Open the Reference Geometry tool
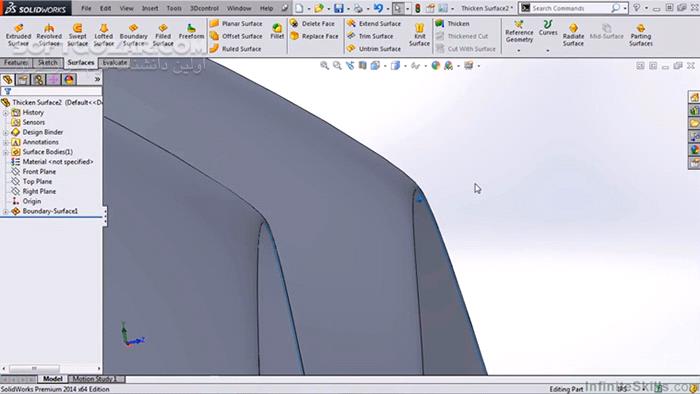This screenshot has height=394, width=700. click(x=519, y=32)
